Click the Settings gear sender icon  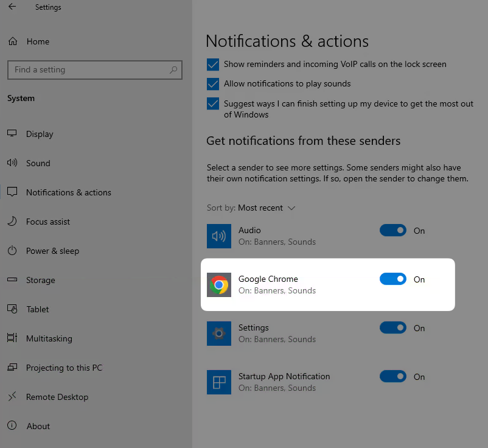(x=219, y=334)
